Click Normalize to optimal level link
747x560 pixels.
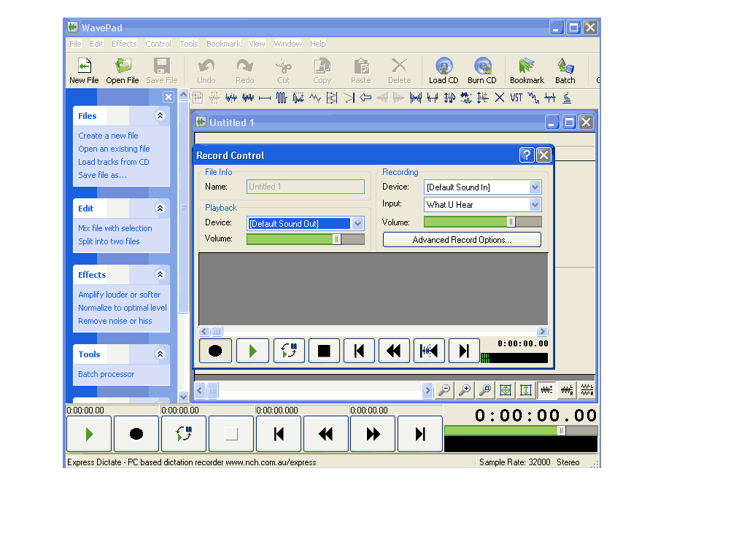tap(123, 308)
